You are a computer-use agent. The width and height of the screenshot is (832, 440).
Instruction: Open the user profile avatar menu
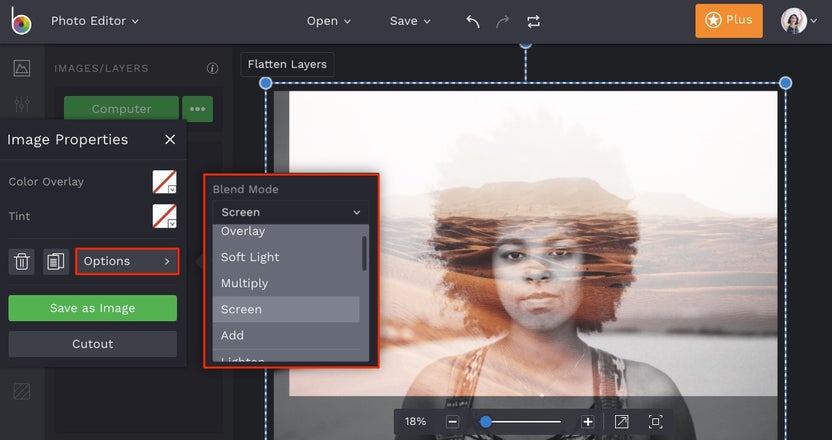tap(798, 21)
